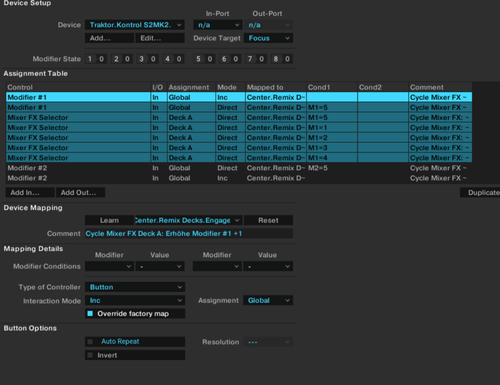The image size is (500, 385).
Task: Open the Assignment Global dropdown
Action: click(x=268, y=300)
